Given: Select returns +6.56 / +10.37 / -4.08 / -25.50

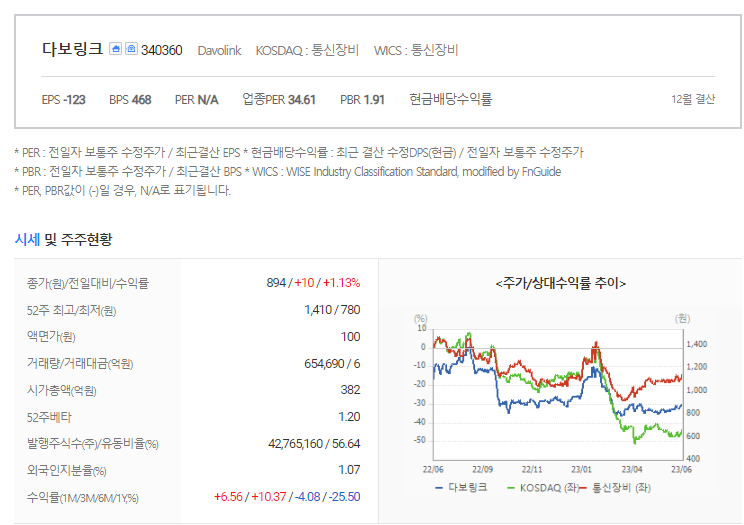Looking at the screenshot, I should point(287,497).
